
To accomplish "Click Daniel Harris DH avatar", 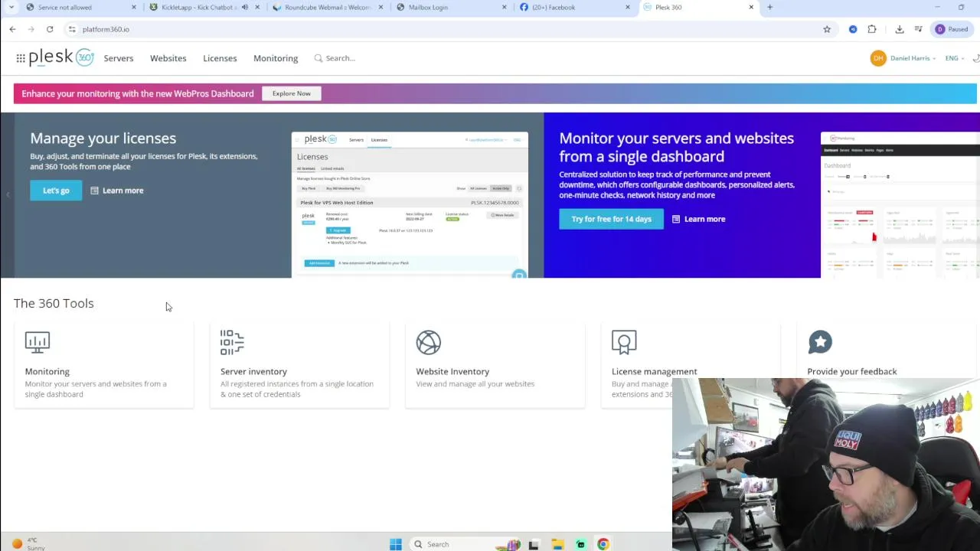I will [878, 58].
